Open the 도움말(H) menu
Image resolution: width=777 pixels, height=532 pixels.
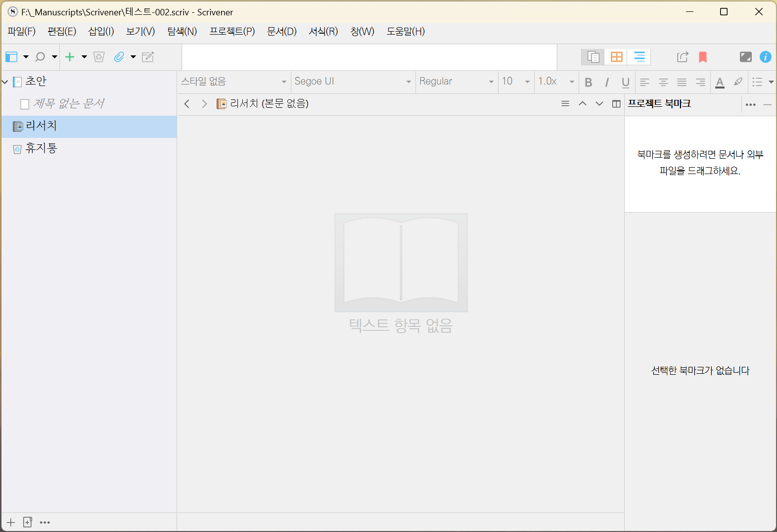tap(406, 32)
